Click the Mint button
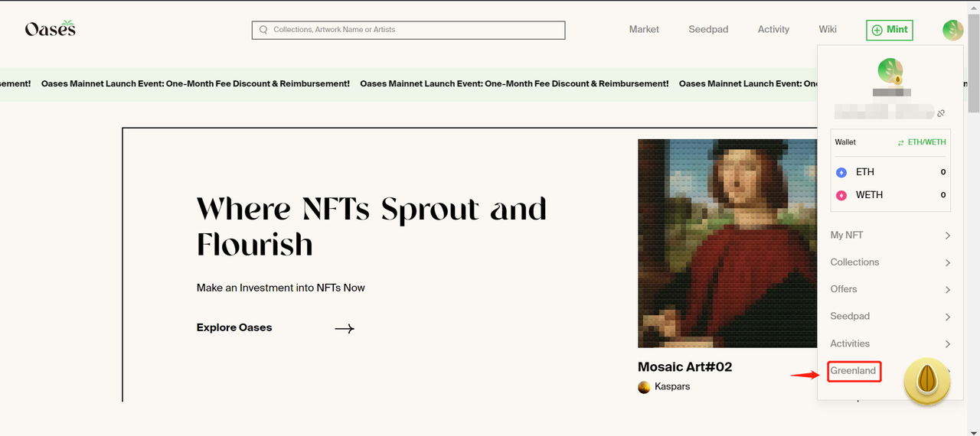Image resolution: width=980 pixels, height=436 pixels. click(x=890, y=30)
